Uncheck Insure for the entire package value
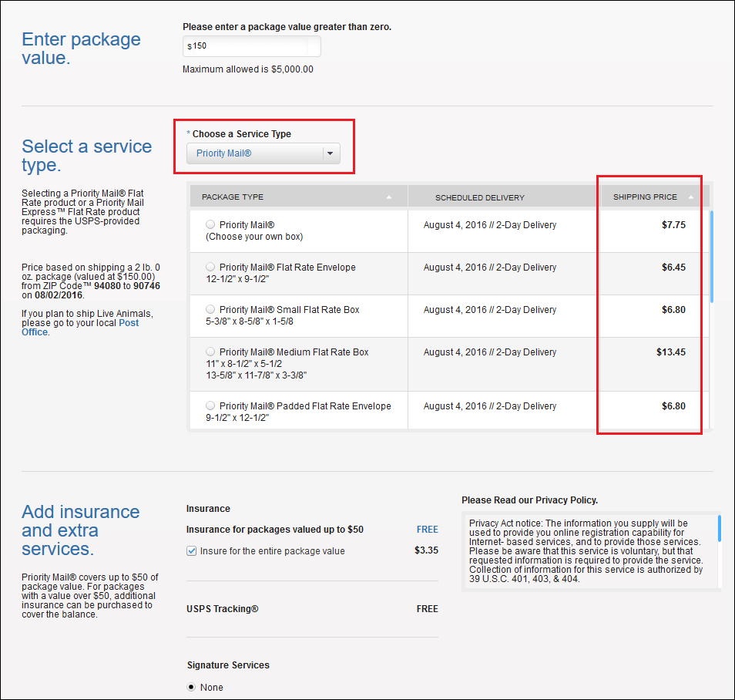The width and height of the screenshot is (735, 700). click(192, 550)
